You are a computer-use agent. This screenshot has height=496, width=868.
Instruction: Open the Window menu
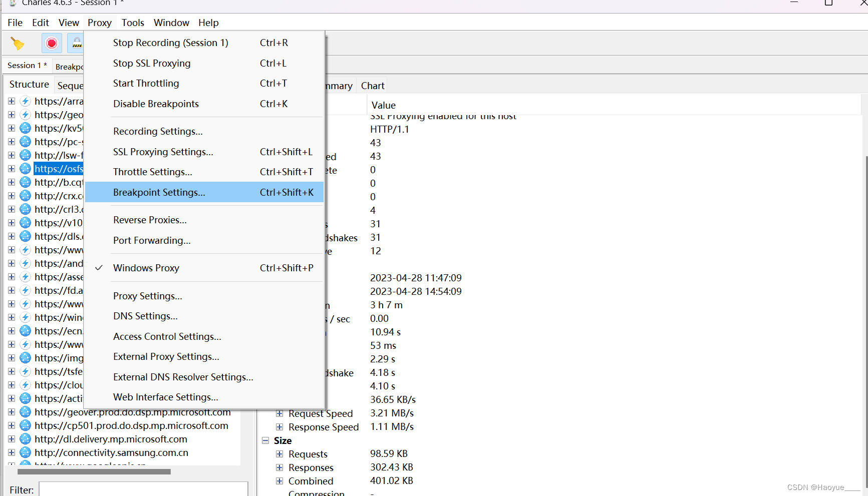click(x=171, y=23)
